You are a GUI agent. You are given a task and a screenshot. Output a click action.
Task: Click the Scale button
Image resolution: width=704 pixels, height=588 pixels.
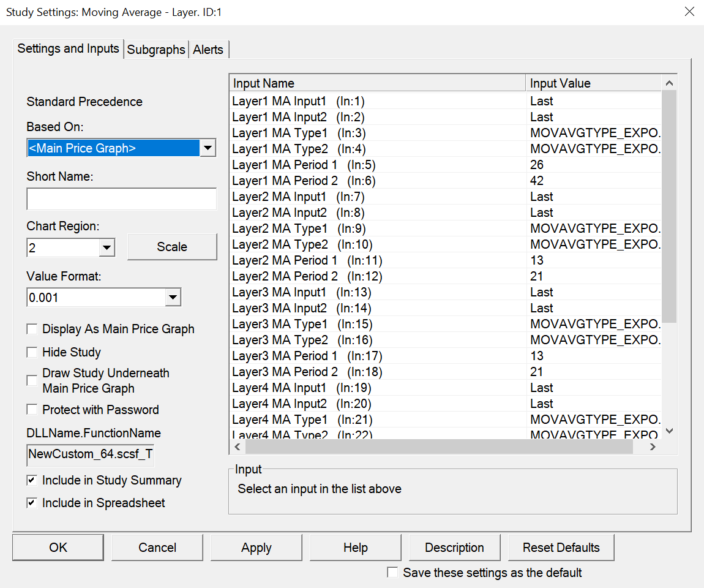[172, 247]
